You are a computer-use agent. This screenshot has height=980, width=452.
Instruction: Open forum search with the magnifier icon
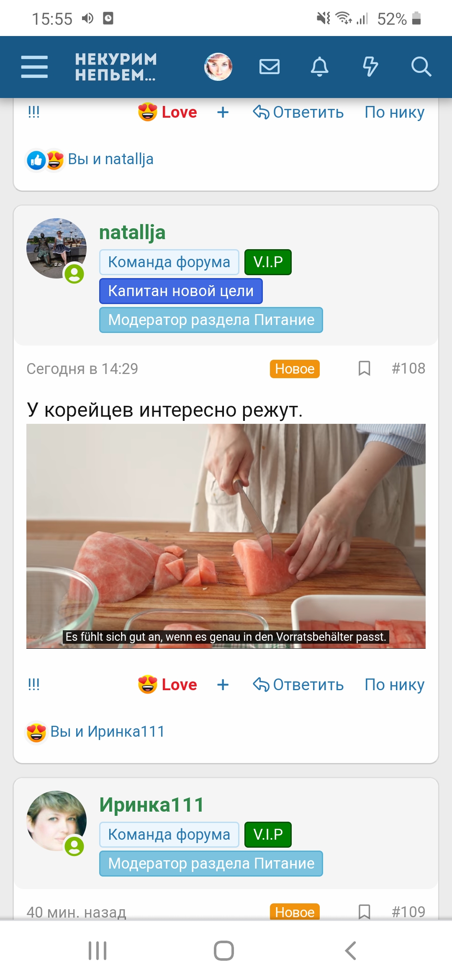pyautogui.click(x=421, y=67)
